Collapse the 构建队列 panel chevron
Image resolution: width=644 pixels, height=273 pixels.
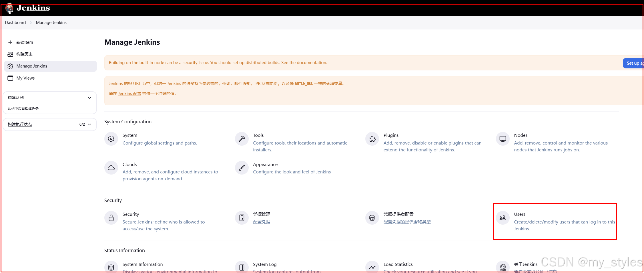click(89, 98)
